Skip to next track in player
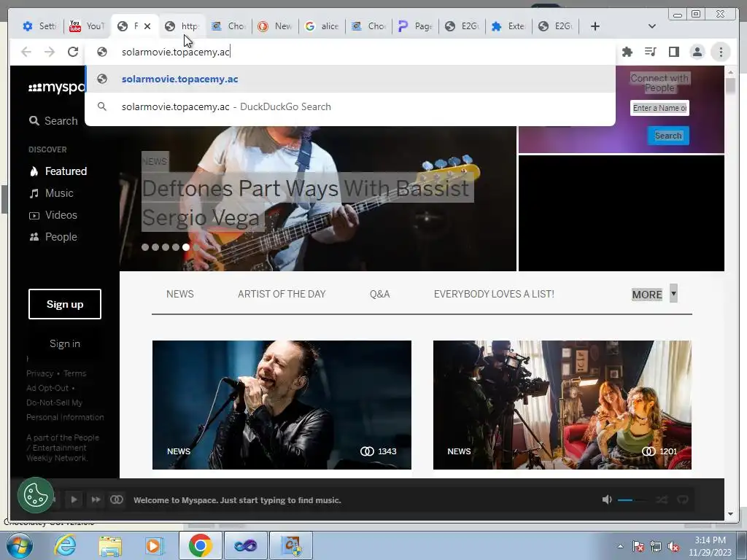Viewport: 747px width, 560px height. 96,499
